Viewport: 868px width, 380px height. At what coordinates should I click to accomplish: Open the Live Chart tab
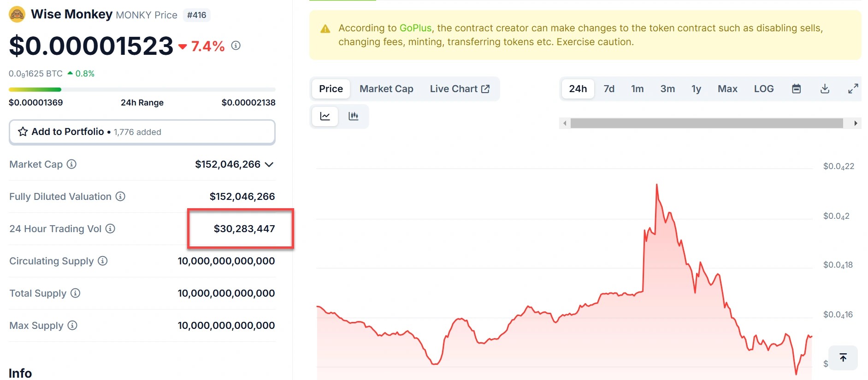point(459,89)
